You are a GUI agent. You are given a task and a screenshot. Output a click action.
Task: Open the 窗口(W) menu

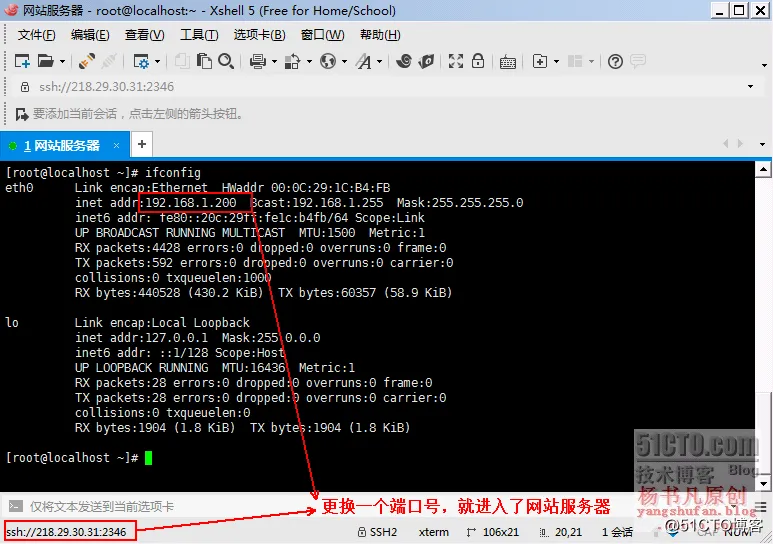(x=322, y=35)
